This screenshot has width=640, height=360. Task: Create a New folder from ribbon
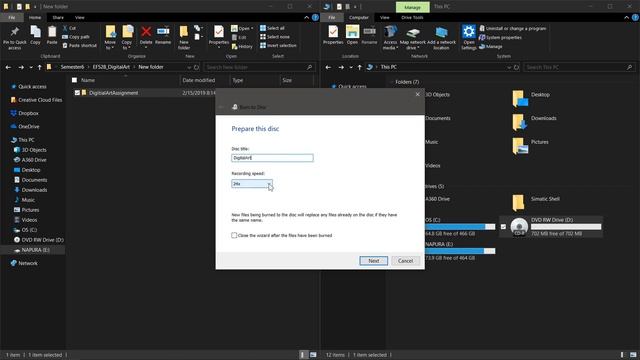(184, 38)
